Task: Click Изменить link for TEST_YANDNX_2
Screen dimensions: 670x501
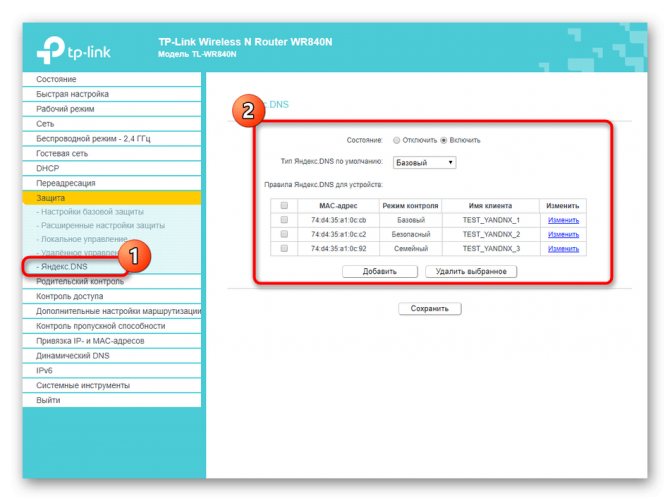Action: (563, 235)
